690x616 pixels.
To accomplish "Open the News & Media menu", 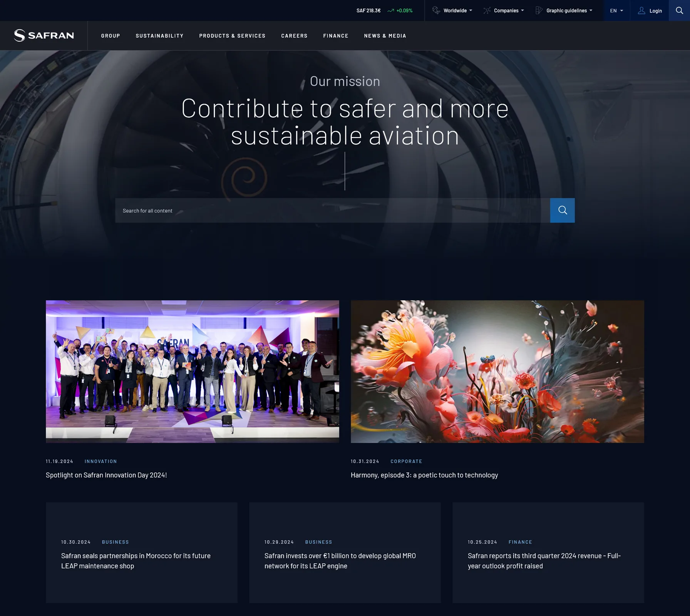I will (385, 36).
